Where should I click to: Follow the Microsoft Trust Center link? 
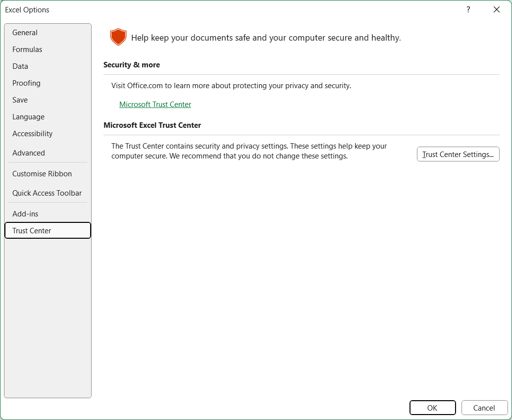[x=155, y=105]
